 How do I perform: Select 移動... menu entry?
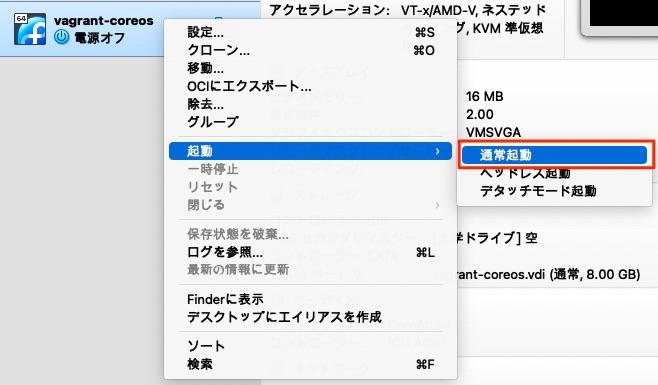tap(311, 68)
